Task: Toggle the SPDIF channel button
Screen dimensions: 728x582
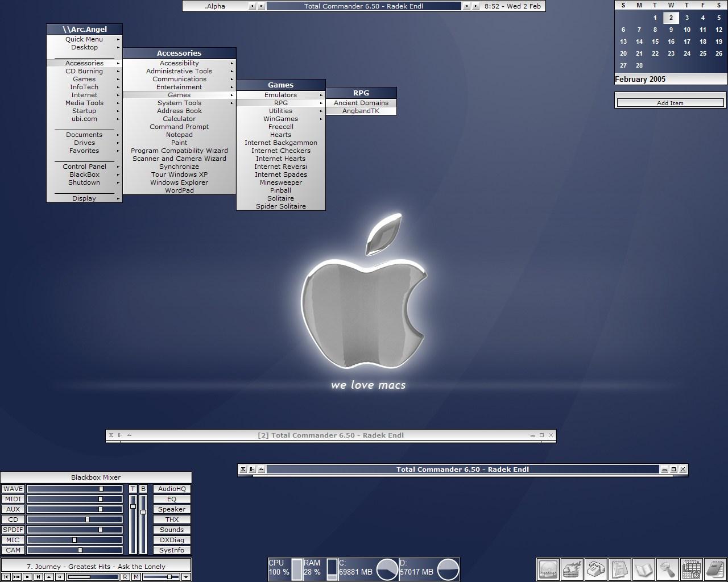Action: [x=13, y=530]
